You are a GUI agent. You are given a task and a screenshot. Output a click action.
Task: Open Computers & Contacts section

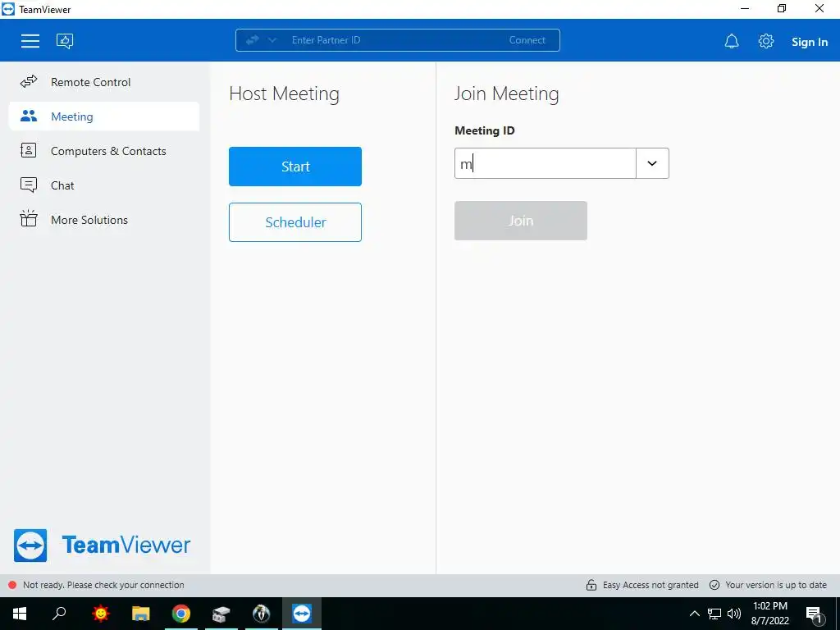point(104,151)
